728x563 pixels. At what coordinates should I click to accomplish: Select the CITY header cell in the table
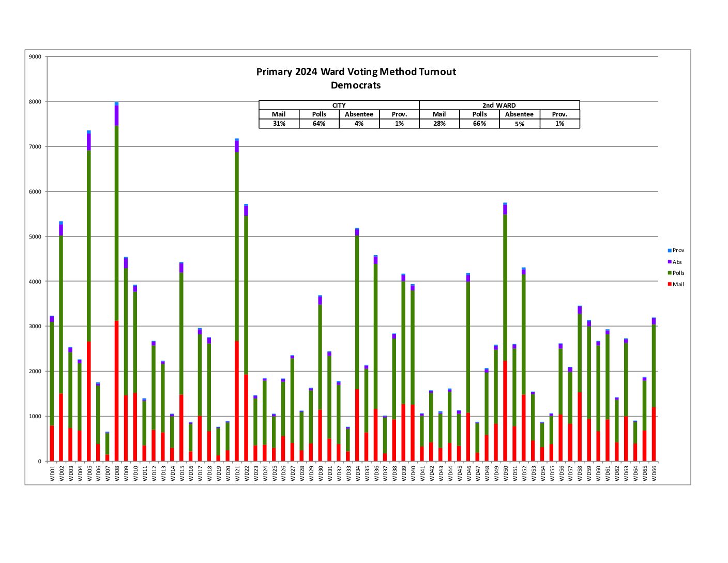click(x=339, y=105)
